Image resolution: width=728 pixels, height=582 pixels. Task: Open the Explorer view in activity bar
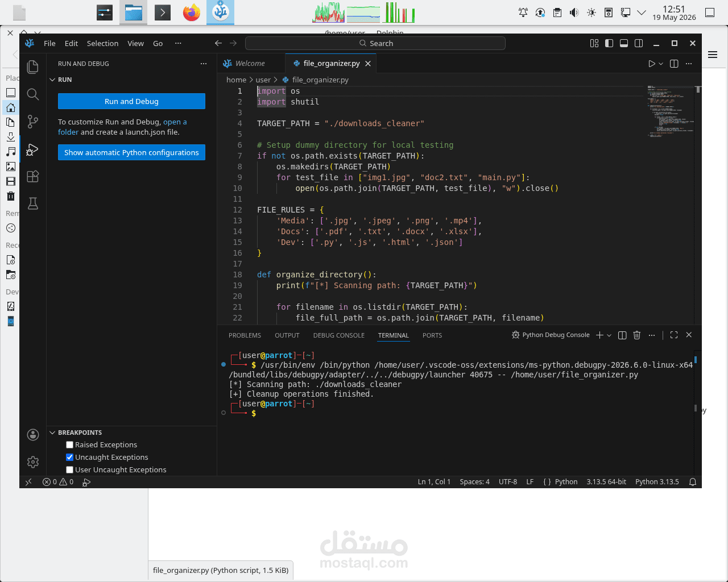click(x=33, y=66)
